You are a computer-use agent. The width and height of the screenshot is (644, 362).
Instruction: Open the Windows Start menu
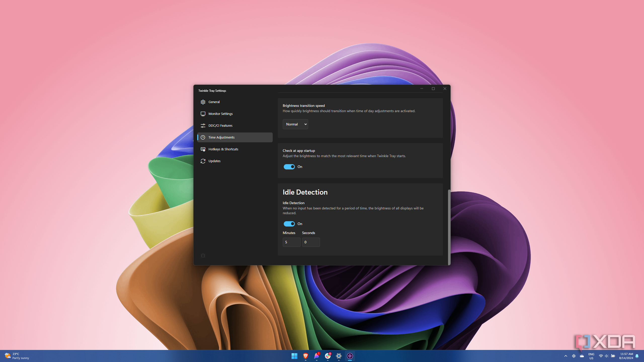[x=294, y=356]
